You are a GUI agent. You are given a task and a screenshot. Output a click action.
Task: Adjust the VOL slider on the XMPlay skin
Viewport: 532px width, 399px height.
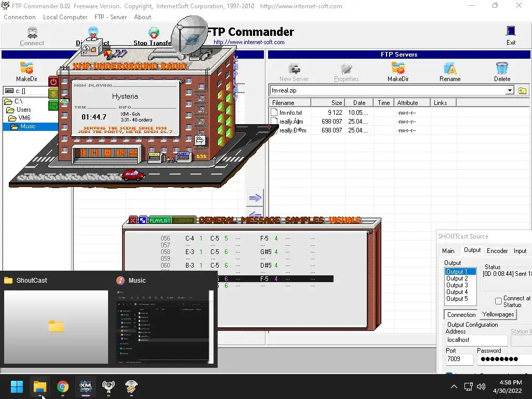(64, 101)
